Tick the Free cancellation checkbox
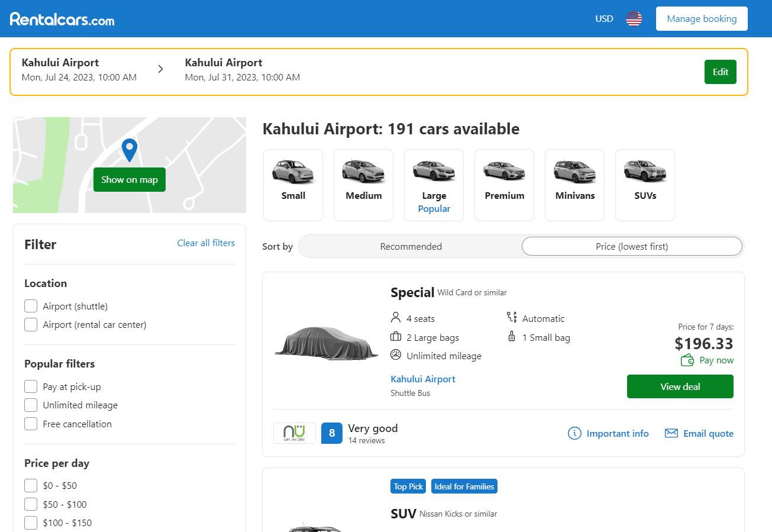This screenshot has width=772, height=532. coord(31,424)
